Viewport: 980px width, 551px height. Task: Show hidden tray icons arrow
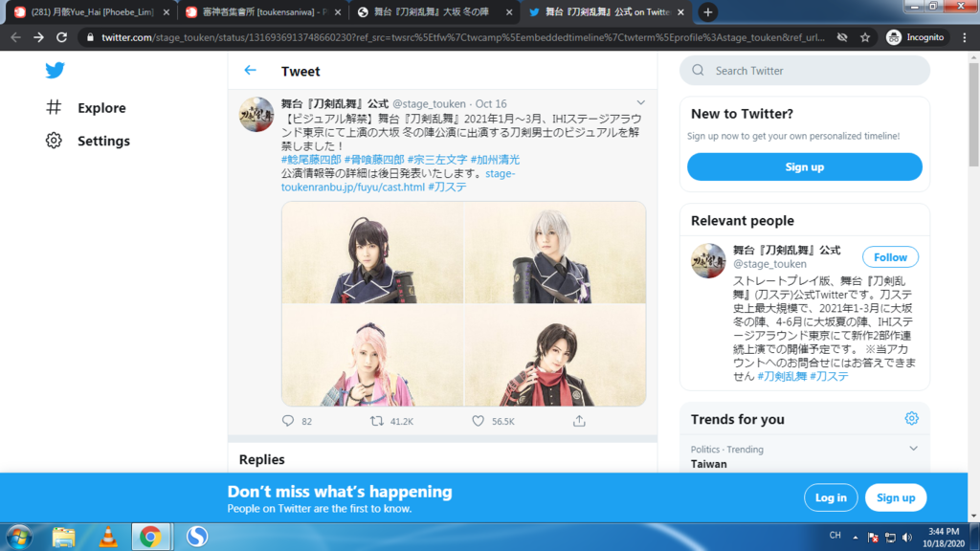tap(855, 538)
